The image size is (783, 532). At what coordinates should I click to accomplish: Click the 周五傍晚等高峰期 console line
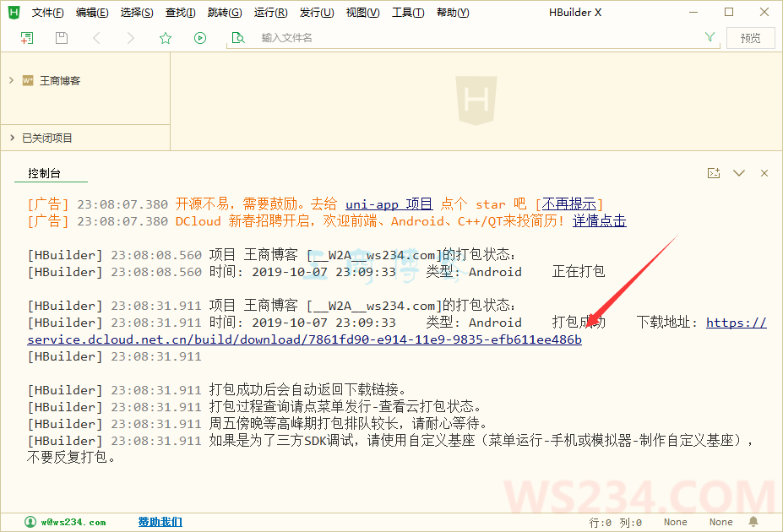click(x=348, y=424)
